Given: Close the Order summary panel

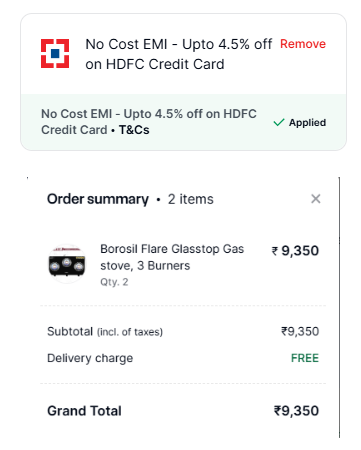Looking at the screenshot, I should (316, 199).
